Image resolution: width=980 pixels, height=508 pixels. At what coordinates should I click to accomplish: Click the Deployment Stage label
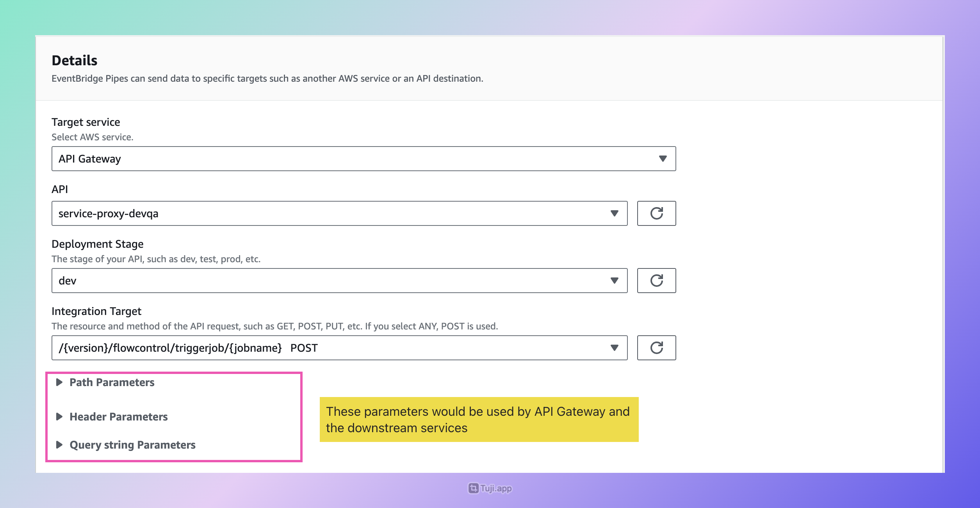tap(98, 244)
